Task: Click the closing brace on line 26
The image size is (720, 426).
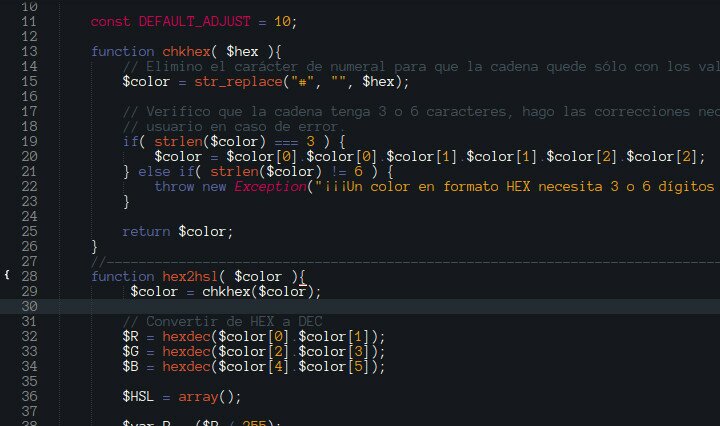Action: 95,247
